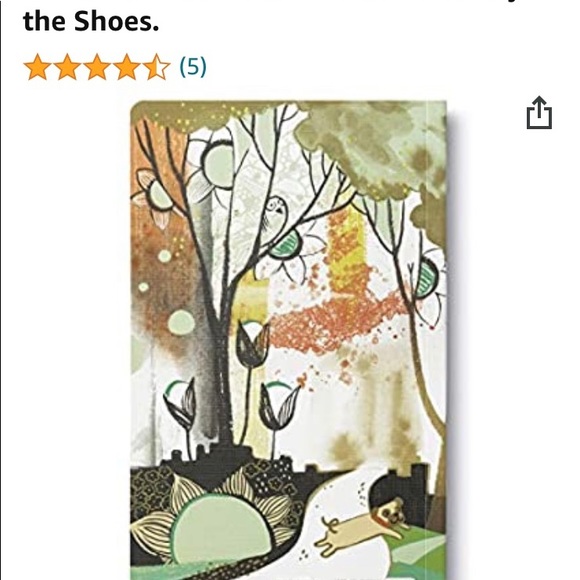Open the (5) review count link
Viewport: 580px width, 580px height.
click(x=193, y=67)
